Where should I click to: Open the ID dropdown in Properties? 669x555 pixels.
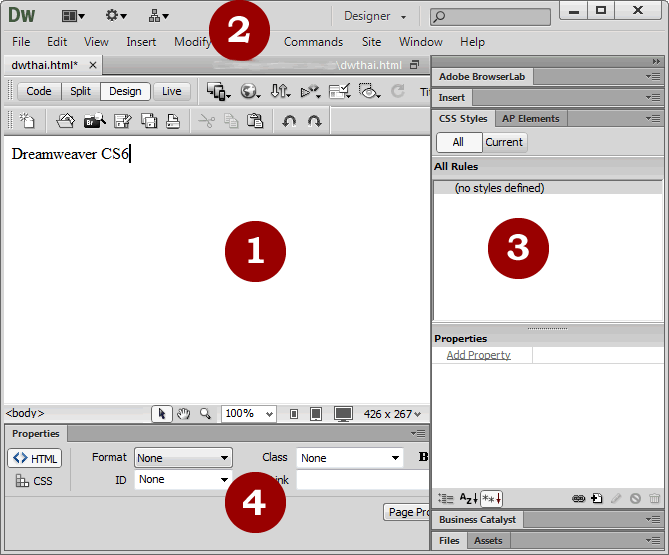[183, 479]
